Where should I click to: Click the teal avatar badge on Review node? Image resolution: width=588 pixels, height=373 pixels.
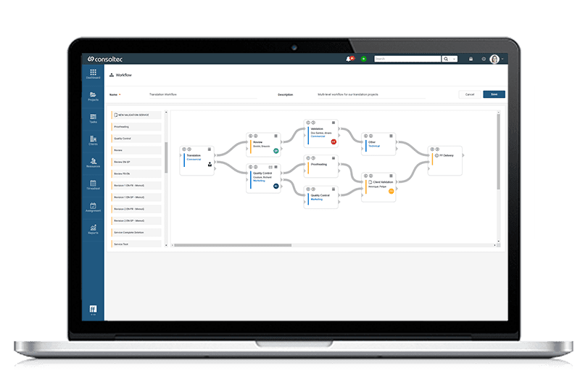pos(276,150)
